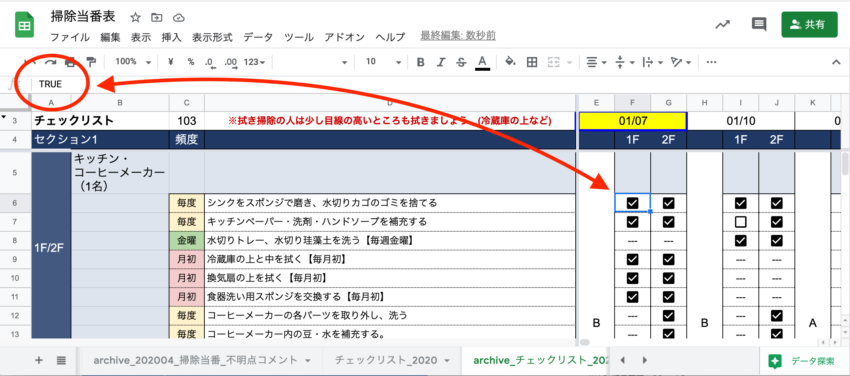Open the データ menu
The width and height of the screenshot is (850, 376).
click(x=258, y=37)
